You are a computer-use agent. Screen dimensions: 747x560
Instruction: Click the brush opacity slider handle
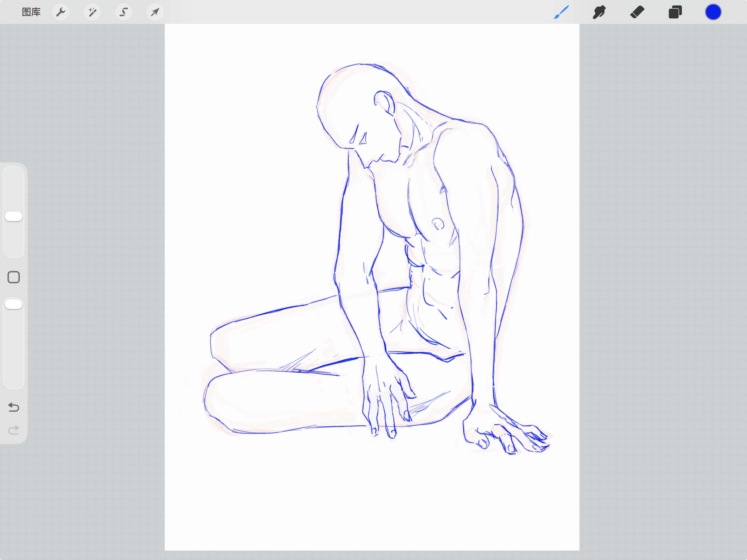pyautogui.click(x=14, y=304)
